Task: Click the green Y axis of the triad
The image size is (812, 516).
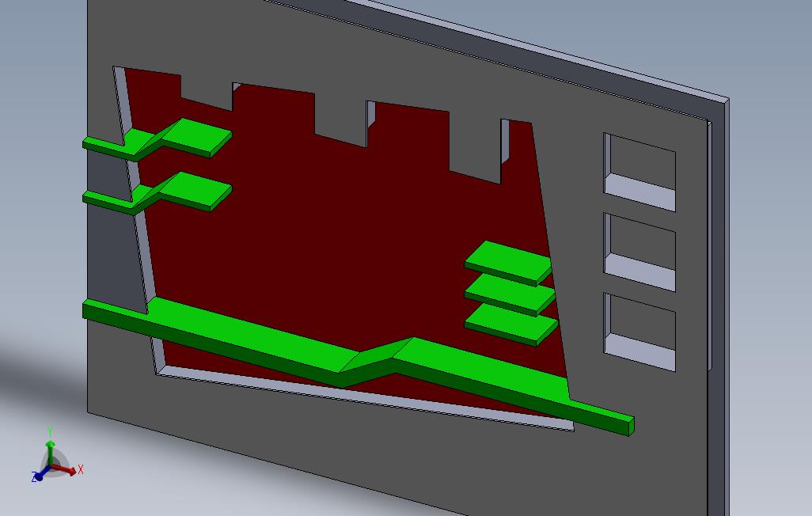Action: (x=50, y=446)
